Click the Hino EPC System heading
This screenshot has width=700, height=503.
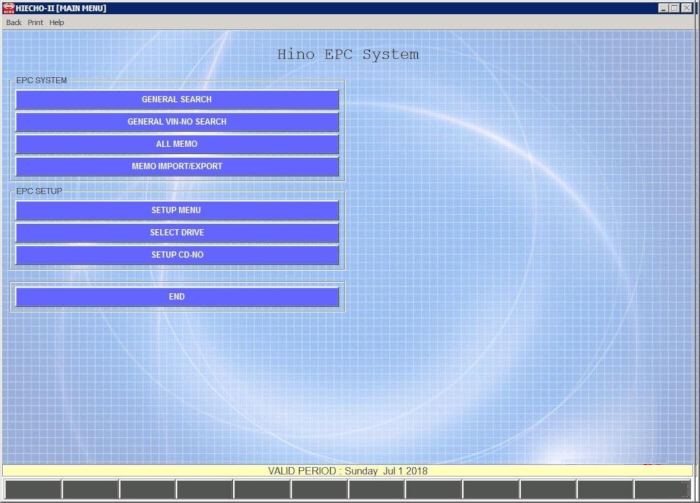point(348,54)
